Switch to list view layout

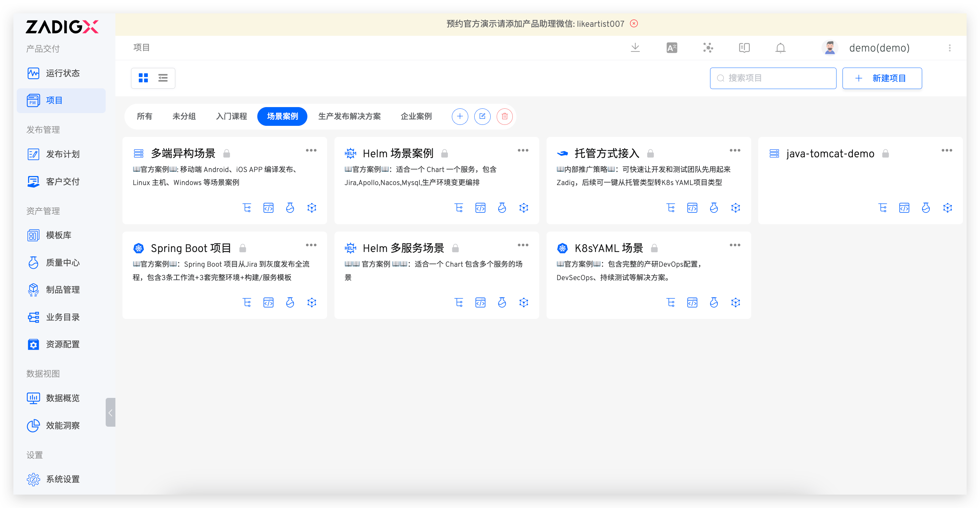(x=163, y=78)
